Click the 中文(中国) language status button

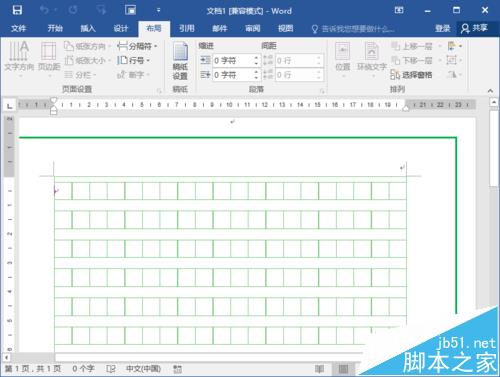[144, 368]
